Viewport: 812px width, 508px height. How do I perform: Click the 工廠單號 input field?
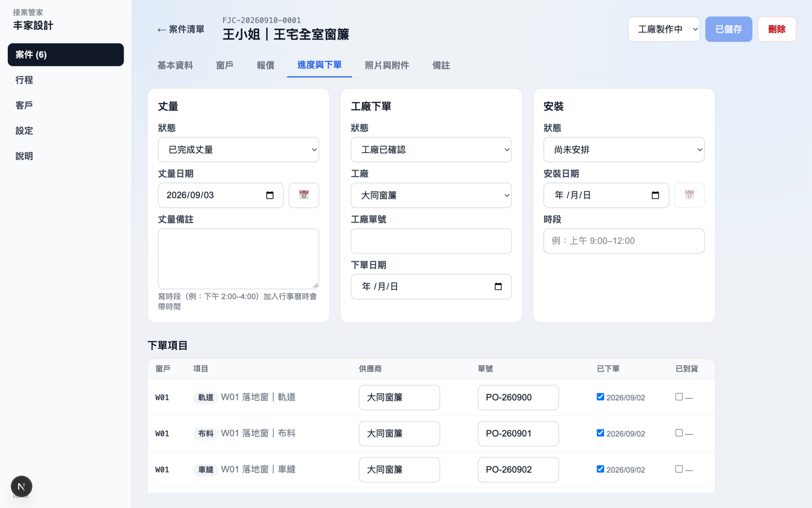431,241
